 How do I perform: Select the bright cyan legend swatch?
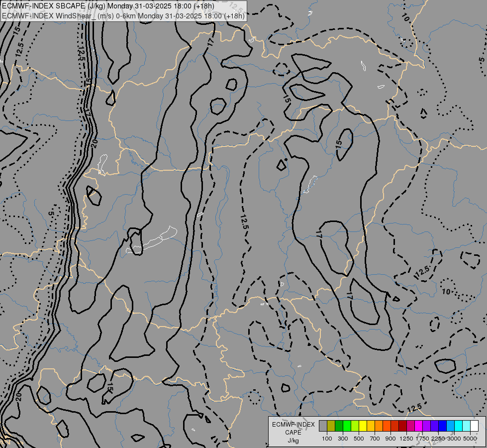pyautogui.click(x=459, y=426)
